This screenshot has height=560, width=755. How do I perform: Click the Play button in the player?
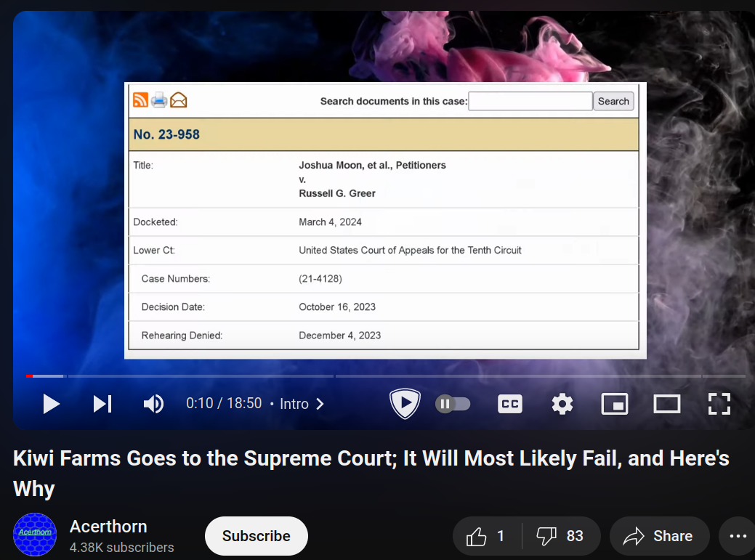[x=51, y=404]
